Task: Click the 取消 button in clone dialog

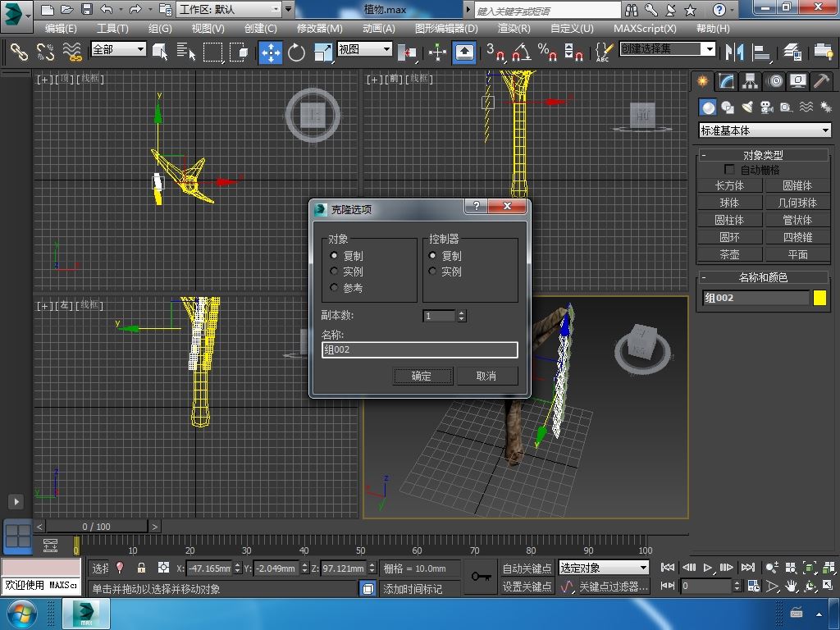Action: click(486, 376)
